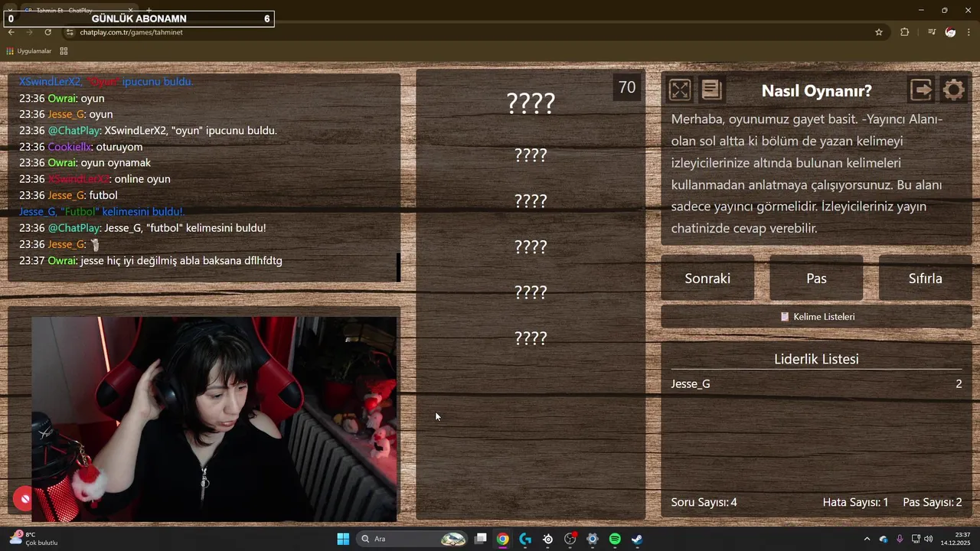Click the Windows taskbar search box Ara
Image resolution: width=980 pixels, height=551 pixels.
[x=412, y=539]
